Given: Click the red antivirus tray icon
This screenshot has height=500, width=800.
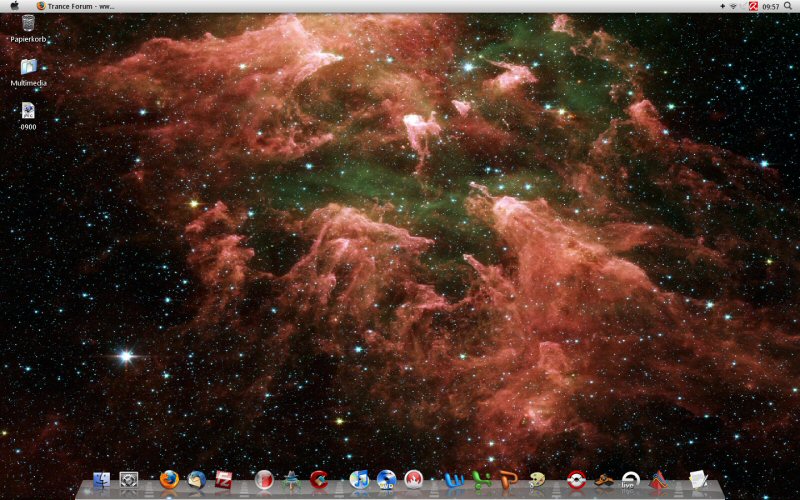Looking at the screenshot, I should click(x=753, y=6).
